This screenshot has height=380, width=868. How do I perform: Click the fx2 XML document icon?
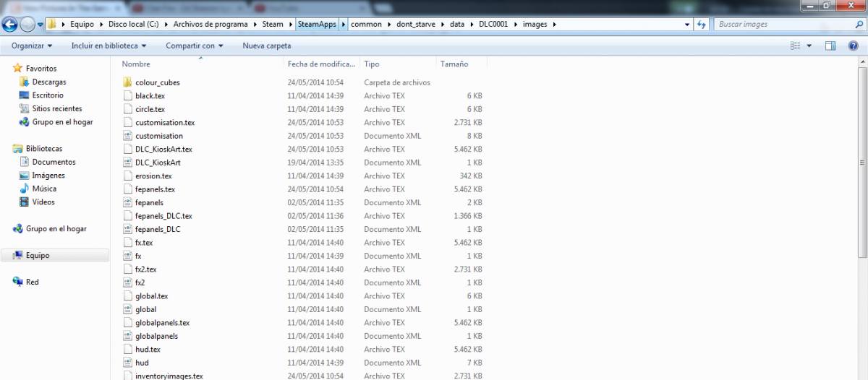tap(128, 282)
